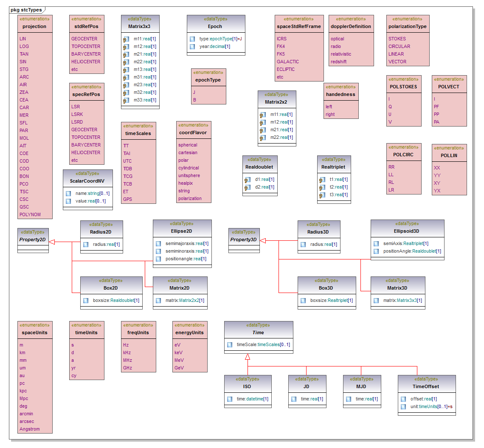The height and width of the screenshot is (448, 484).
Task: Select the icon next to radius:real in Radius2D
Action: (86, 244)
